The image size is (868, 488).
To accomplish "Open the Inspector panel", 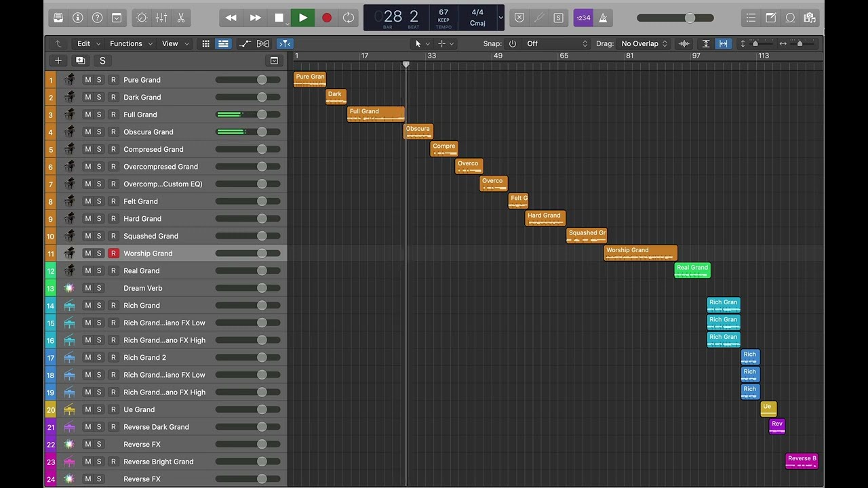I will [x=77, y=18].
